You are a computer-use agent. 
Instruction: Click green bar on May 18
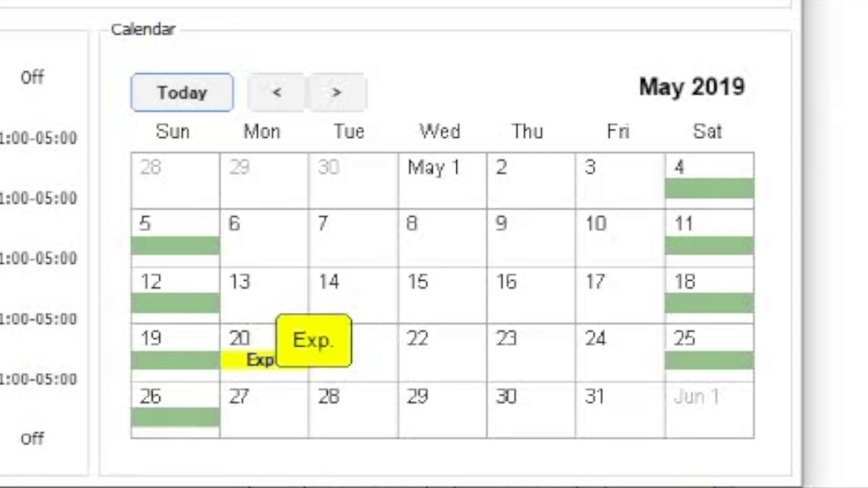pos(709,303)
